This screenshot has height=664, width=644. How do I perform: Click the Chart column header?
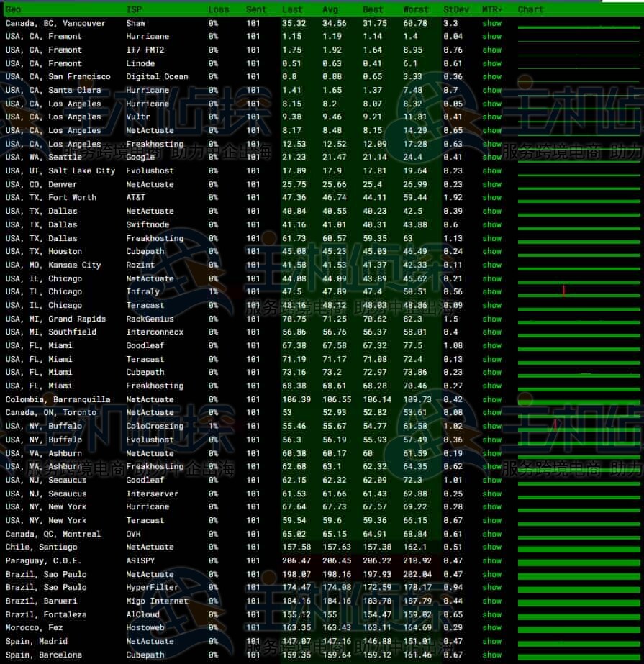point(530,9)
